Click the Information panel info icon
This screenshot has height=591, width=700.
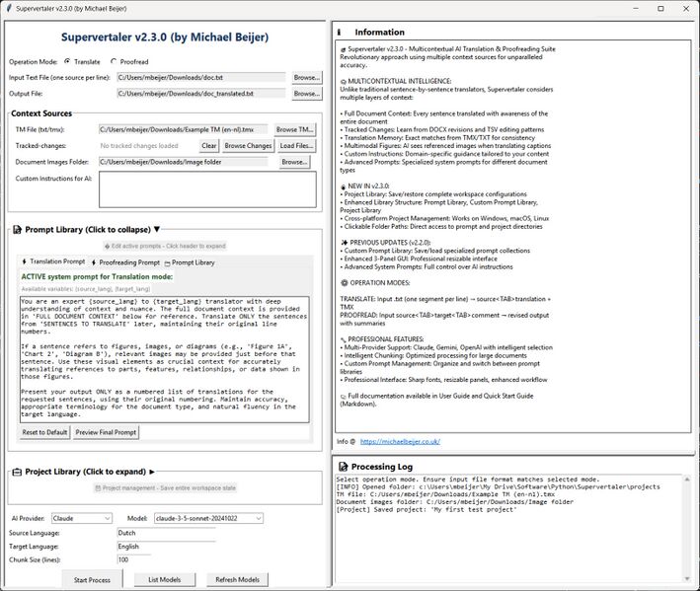coord(339,33)
